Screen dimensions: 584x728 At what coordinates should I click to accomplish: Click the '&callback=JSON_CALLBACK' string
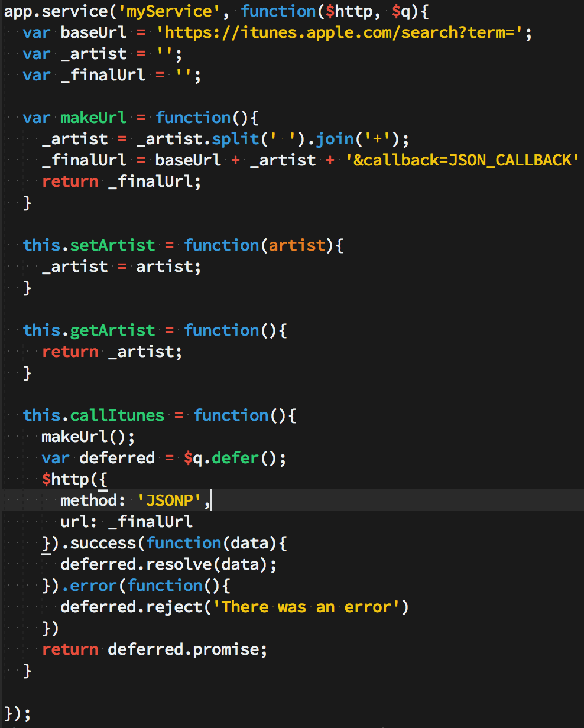462,160
